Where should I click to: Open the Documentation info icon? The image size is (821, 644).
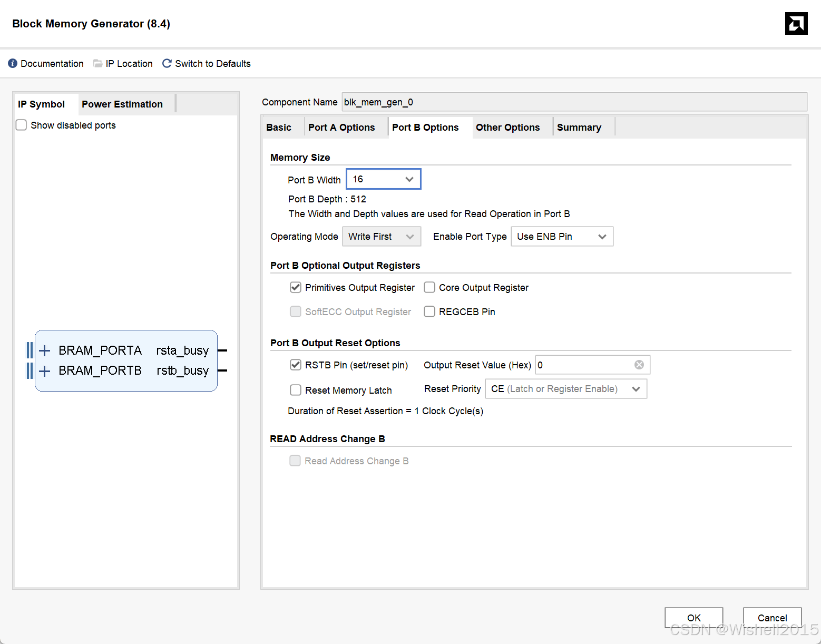[13, 63]
